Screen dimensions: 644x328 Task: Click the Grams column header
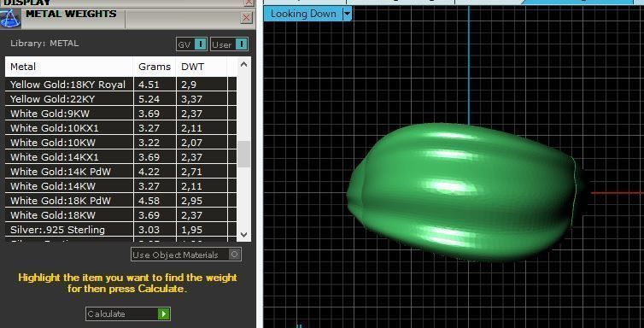click(x=155, y=67)
